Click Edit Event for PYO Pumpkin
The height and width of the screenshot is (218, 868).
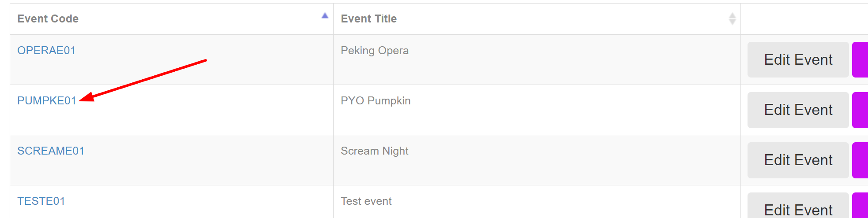click(798, 110)
